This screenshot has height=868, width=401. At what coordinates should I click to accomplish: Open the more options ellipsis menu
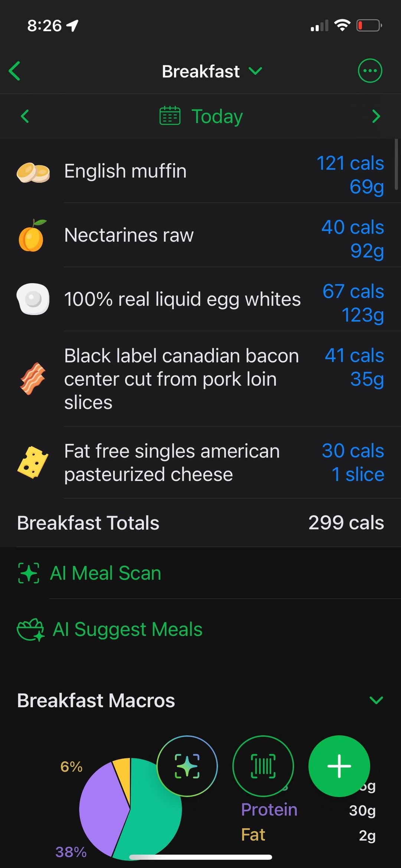click(x=369, y=71)
